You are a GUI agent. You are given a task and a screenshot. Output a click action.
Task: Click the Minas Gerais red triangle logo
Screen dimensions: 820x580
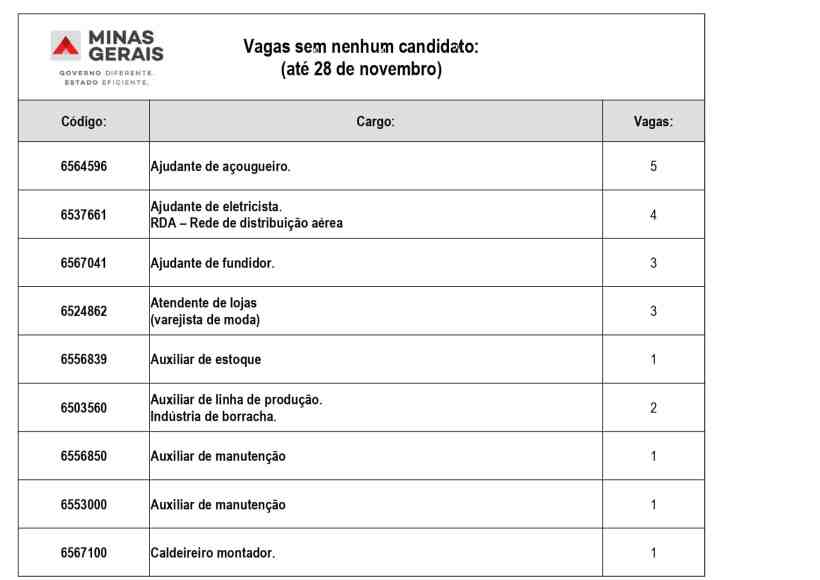tap(66, 45)
